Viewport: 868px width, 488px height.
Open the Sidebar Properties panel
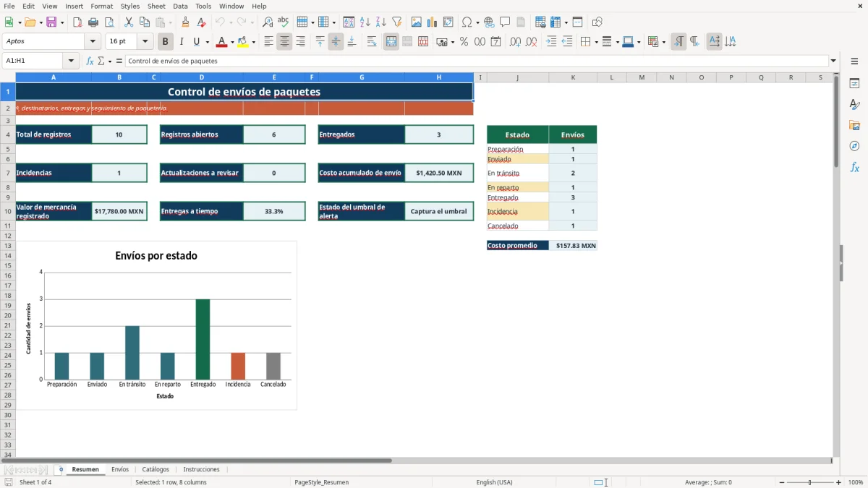coord(854,83)
